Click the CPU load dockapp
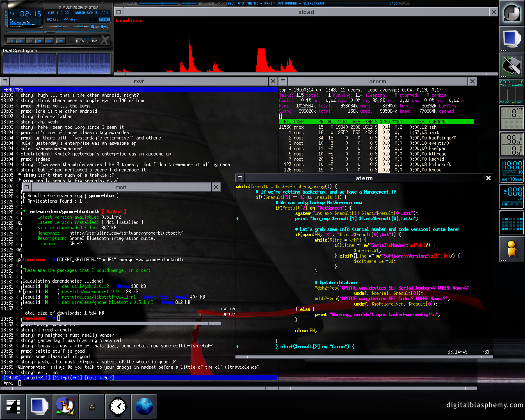 click(511, 118)
